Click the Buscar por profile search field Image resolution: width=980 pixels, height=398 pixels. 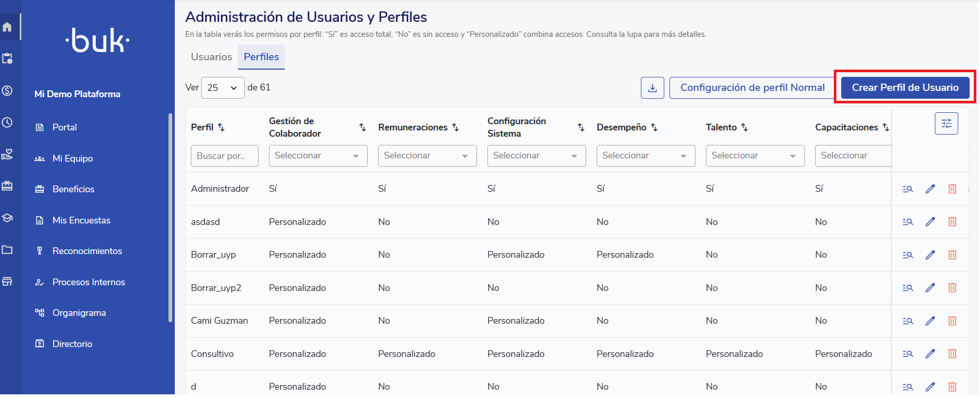[x=224, y=156]
